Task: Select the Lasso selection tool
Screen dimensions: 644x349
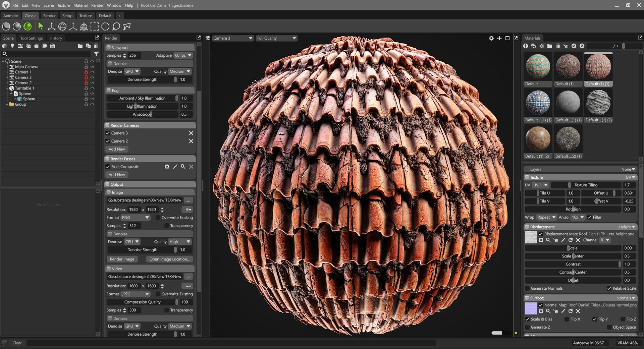Action: [116, 26]
